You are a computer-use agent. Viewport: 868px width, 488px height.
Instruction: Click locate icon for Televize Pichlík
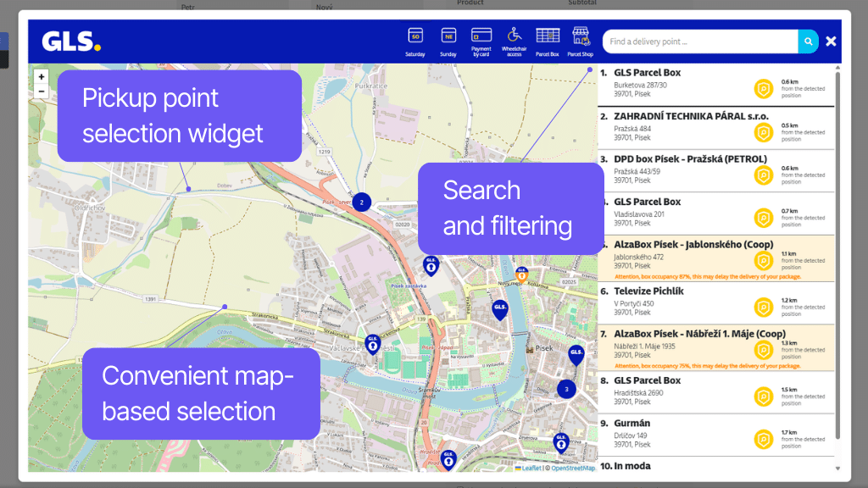click(764, 307)
